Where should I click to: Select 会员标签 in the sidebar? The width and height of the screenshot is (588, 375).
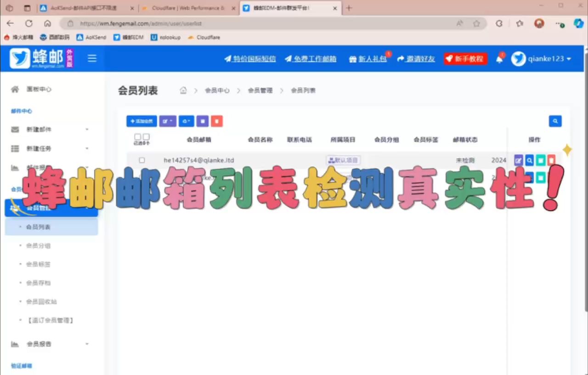[39, 264]
